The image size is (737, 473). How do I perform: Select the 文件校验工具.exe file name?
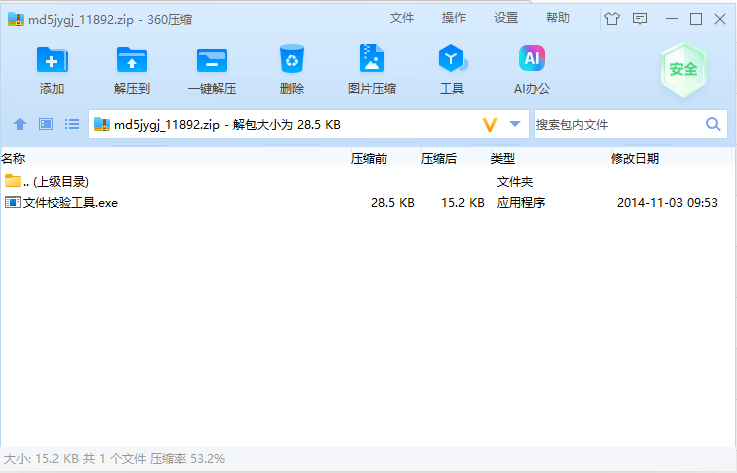(x=71, y=203)
